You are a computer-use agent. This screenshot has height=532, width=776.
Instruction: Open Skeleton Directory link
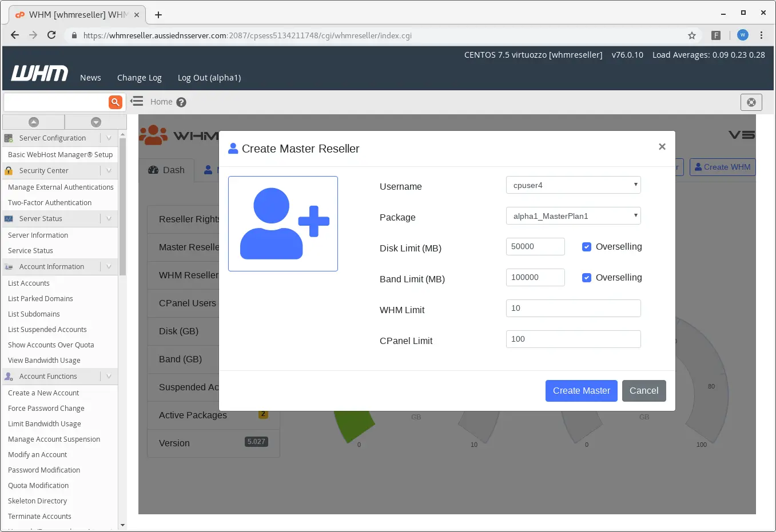pos(37,501)
